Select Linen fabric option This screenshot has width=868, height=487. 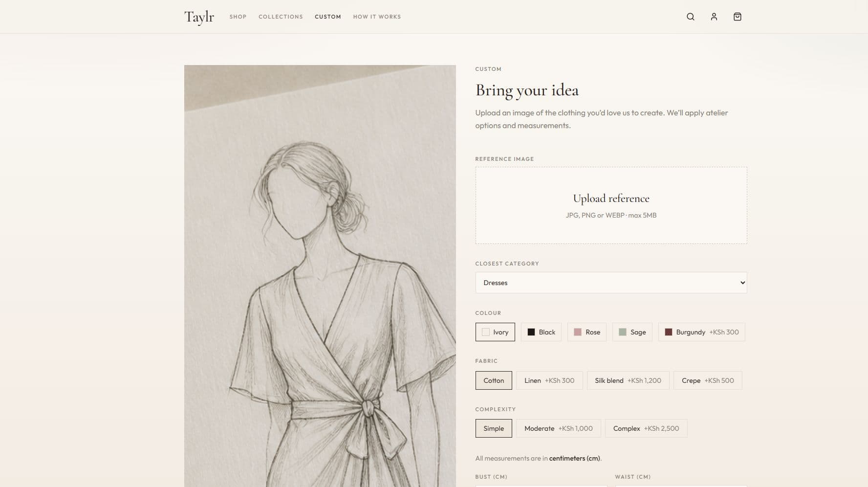pyautogui.click(x=549, y=380)
